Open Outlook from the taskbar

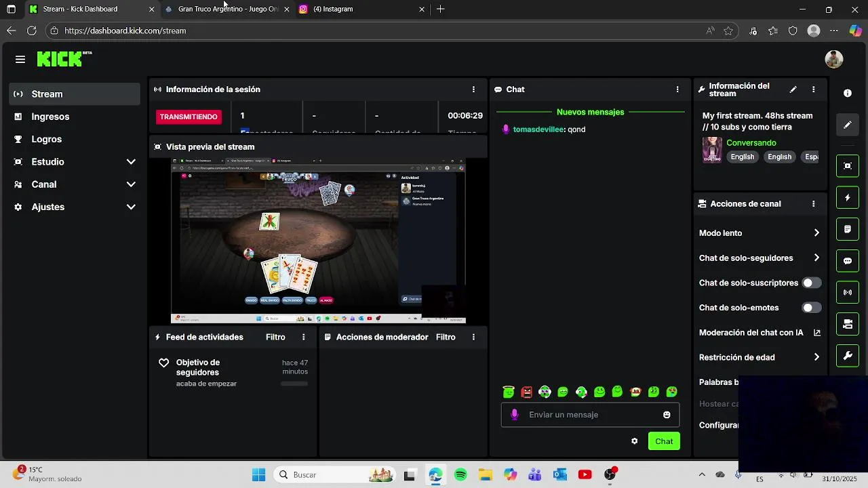[x=560, y=475]
